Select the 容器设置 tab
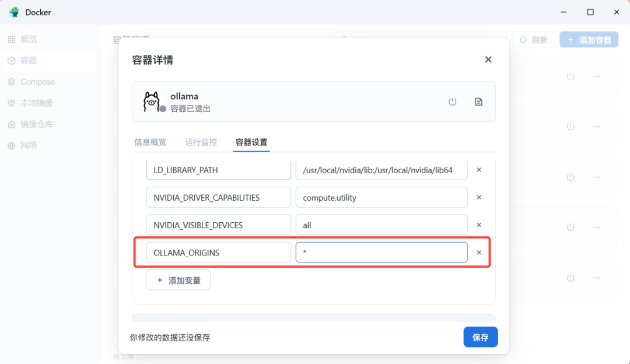Viewport: 630px width, 364px height. click(251, 142)
